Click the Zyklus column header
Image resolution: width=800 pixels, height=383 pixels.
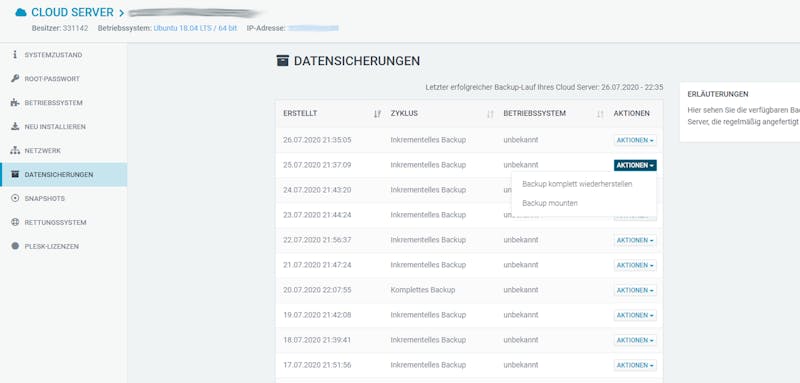click(404, 114)
